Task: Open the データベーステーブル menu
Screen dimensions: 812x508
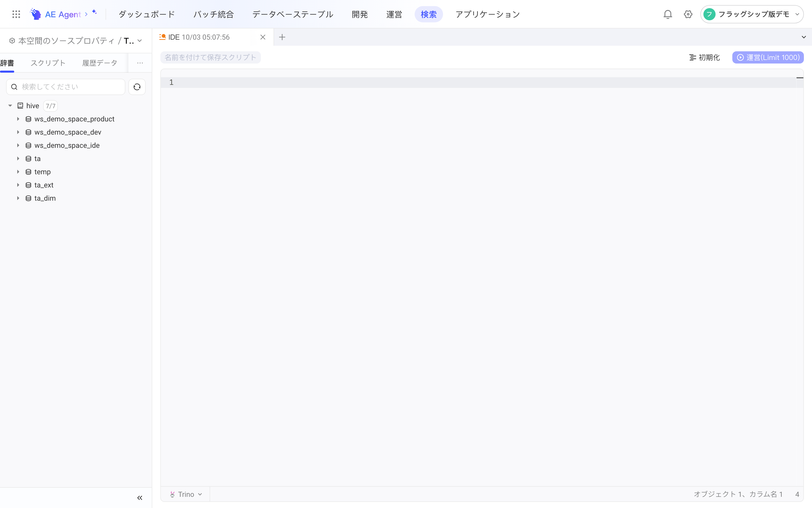Action: [293, 14]
